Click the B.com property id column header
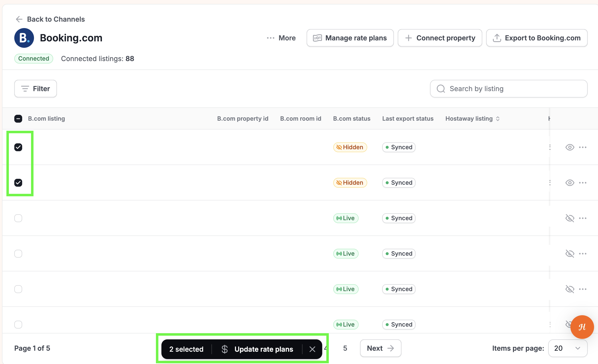The width and height of the screenshot is (598, 364). [x=243, y=119]
